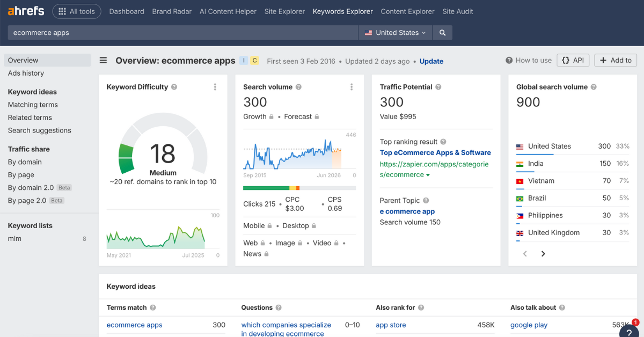Open How to use help
644x337 pixels.
pos(529,61)
